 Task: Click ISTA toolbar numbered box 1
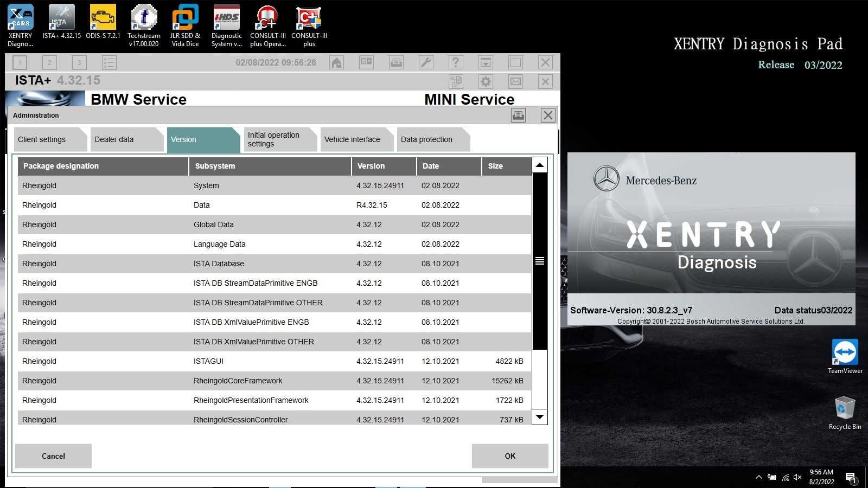(20, 62)
